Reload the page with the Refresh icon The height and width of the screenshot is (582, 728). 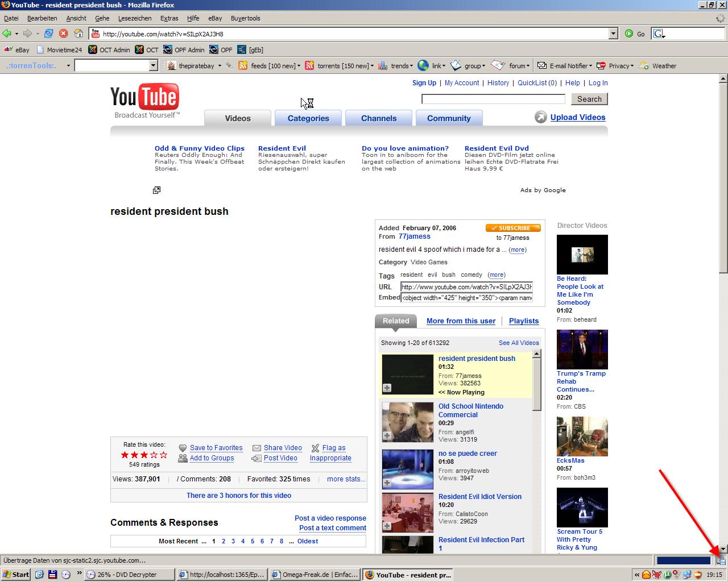[48, 34]
